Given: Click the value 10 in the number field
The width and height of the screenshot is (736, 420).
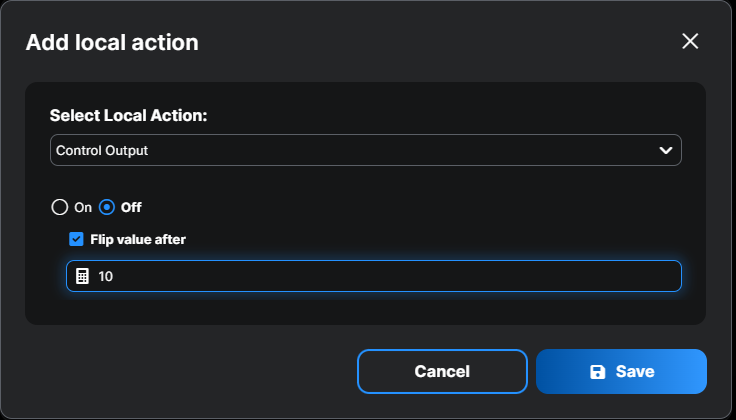Looking at the screenshot, I should click(106, 276).
